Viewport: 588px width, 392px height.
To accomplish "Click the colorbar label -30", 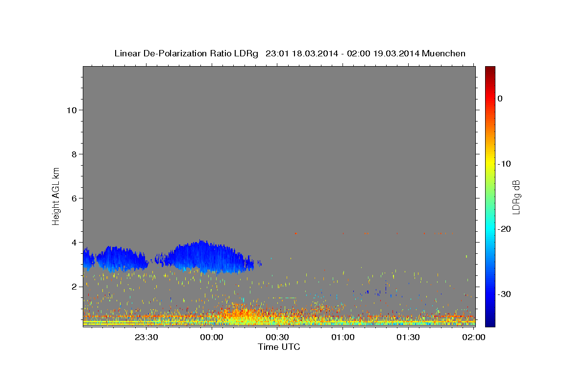I will pyautogui.click(x=504, y=294).
